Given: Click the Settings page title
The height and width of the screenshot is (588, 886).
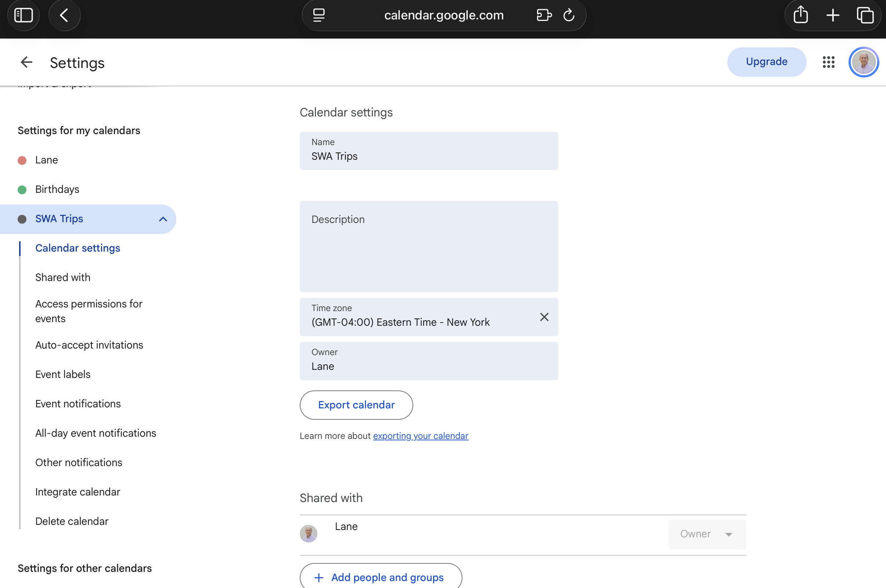Looking at the screenshot, I should 77,63.
